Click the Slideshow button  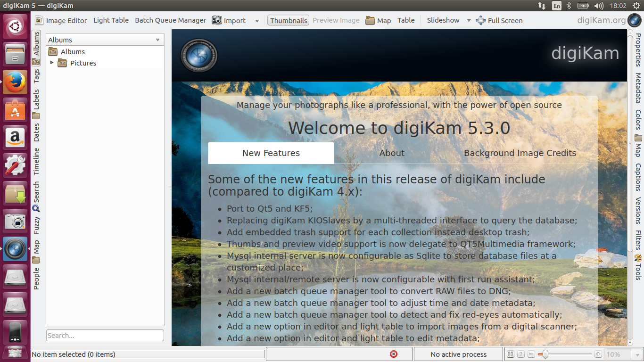pos(443,20)
